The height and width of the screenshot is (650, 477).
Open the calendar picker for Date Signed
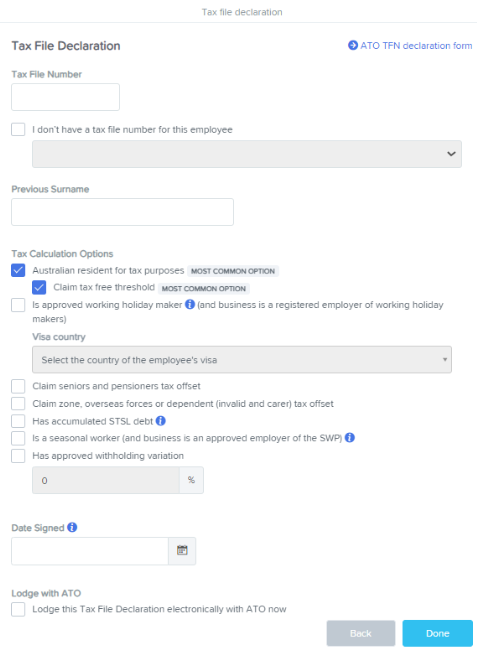click(x=182, y=551)
